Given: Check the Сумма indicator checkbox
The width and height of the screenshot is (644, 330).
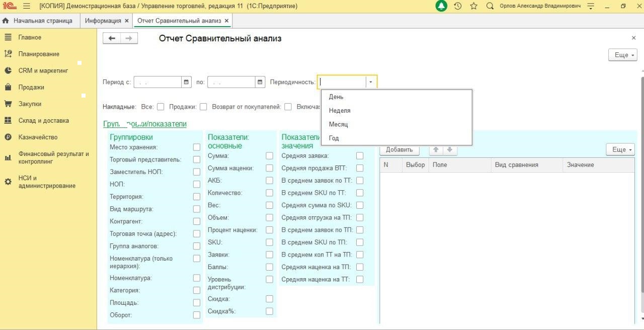Looking at the screenshot, I should (270, 156).
